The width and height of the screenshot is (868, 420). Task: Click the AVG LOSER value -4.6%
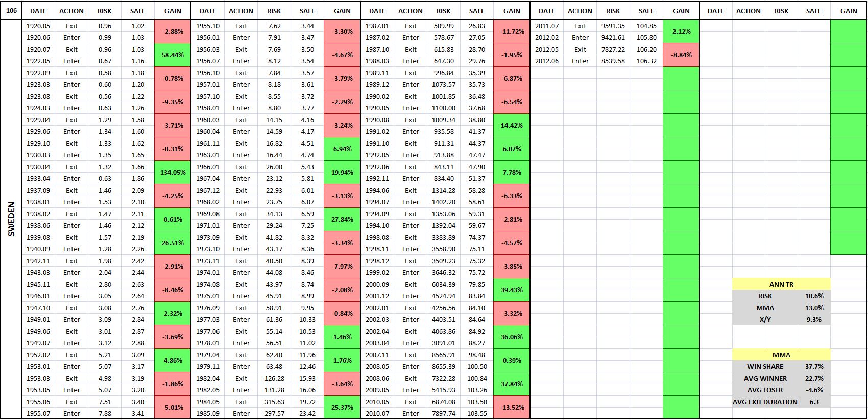[x=814, y=390]
